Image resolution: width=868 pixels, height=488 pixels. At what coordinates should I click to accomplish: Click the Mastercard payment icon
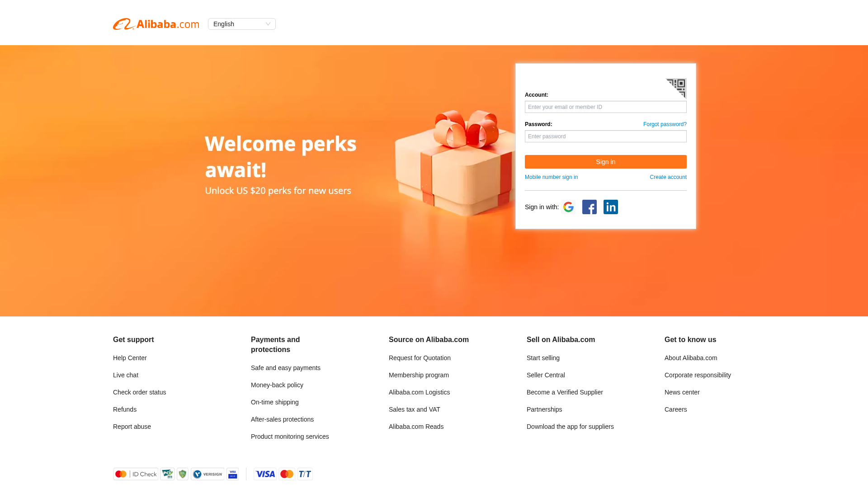(287, 474)
